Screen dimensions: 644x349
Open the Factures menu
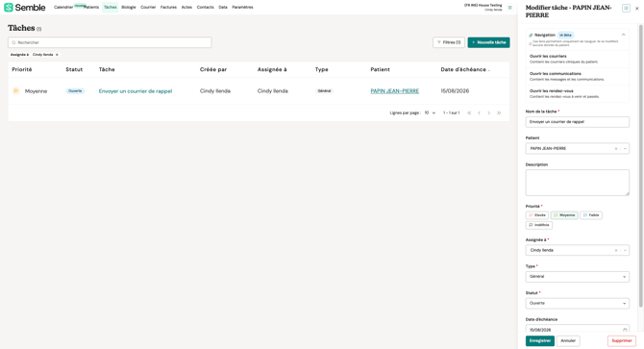[168, 8]
